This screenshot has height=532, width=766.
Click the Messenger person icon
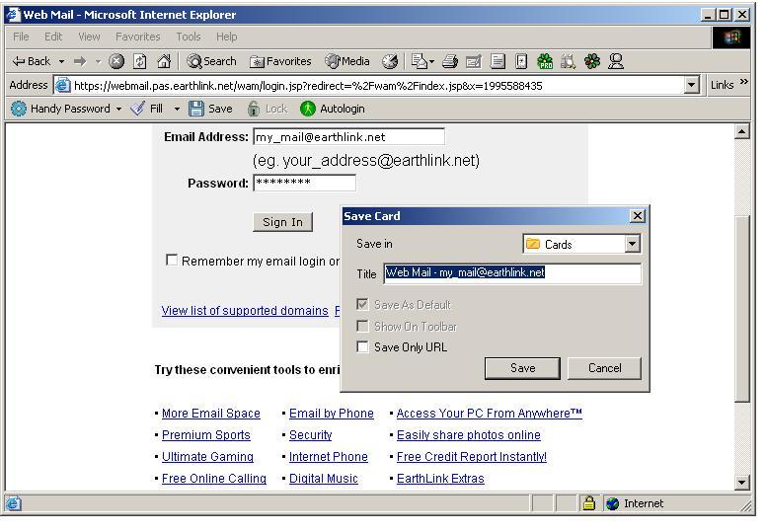point(616,61)
